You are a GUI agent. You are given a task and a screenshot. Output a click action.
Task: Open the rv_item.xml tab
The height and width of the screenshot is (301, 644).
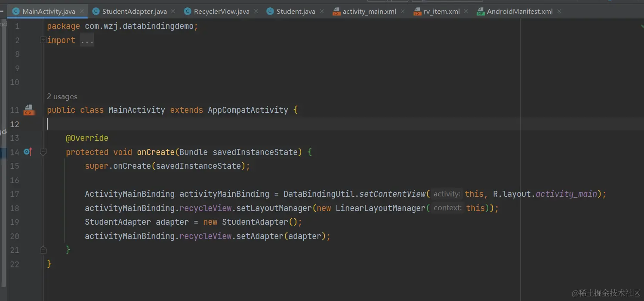(441, 12)
